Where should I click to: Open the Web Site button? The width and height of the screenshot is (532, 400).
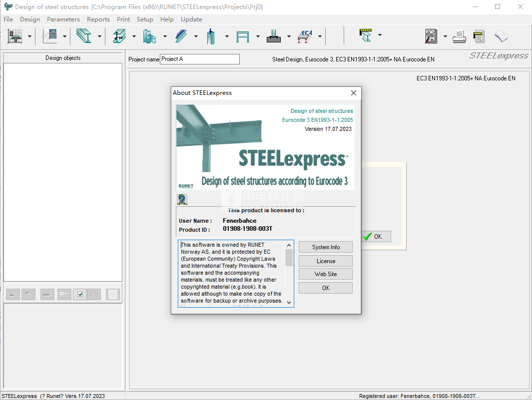326,274
